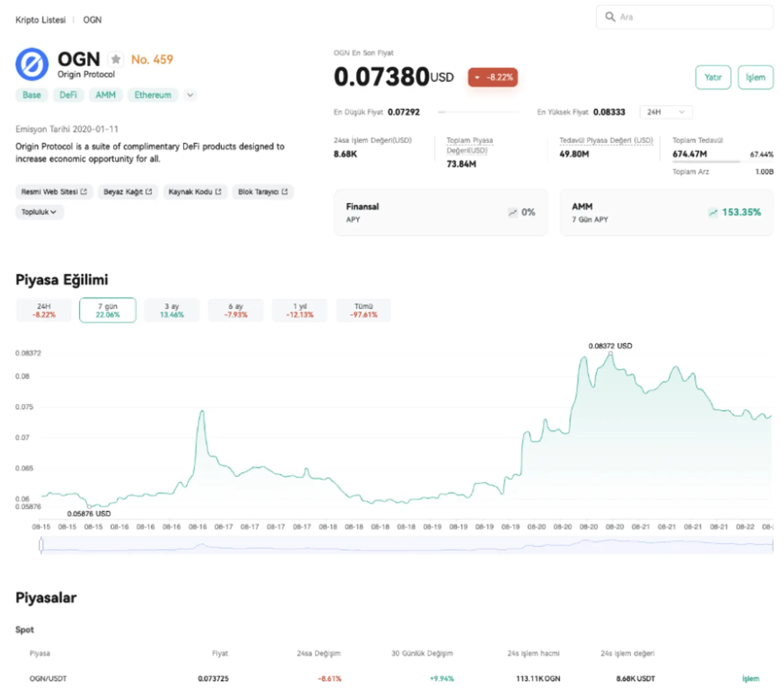This screenshot has height=698, width=784.
Task: Click the OGN/USDT market pair
Action: click(x=48, y=678)
